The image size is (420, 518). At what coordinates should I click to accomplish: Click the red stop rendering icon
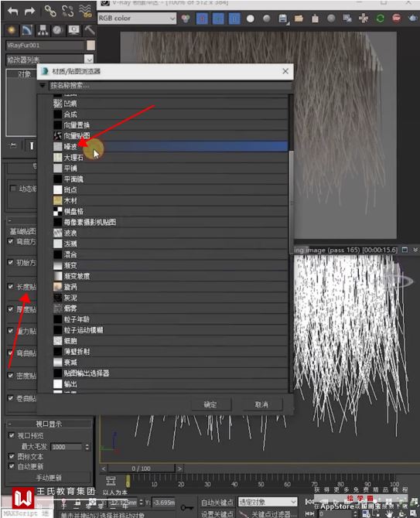[396, 19]
